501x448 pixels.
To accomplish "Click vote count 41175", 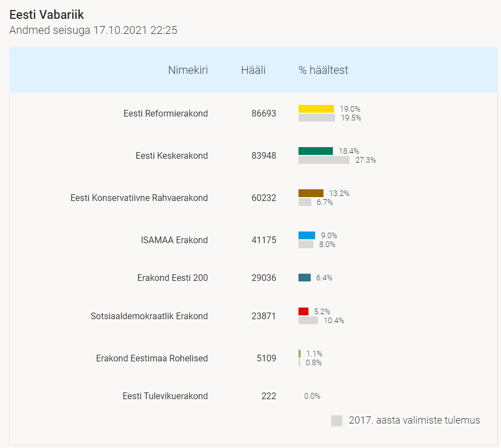I will 264,240.
